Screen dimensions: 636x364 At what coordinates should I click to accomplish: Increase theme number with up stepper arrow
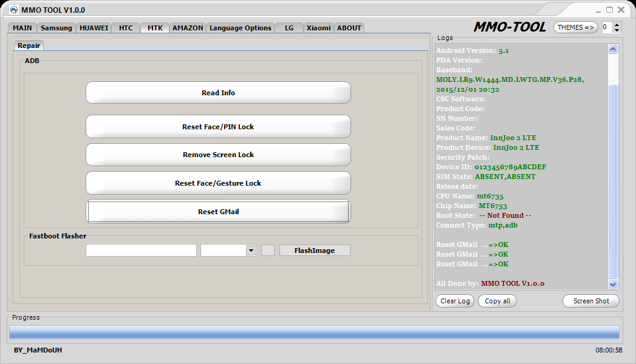tap(617, 25)
